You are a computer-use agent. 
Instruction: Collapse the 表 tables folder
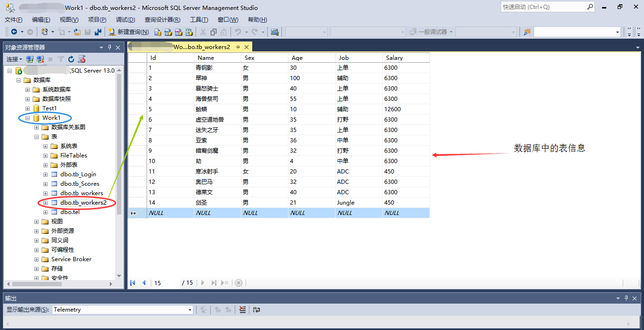(x=37, y=137)
